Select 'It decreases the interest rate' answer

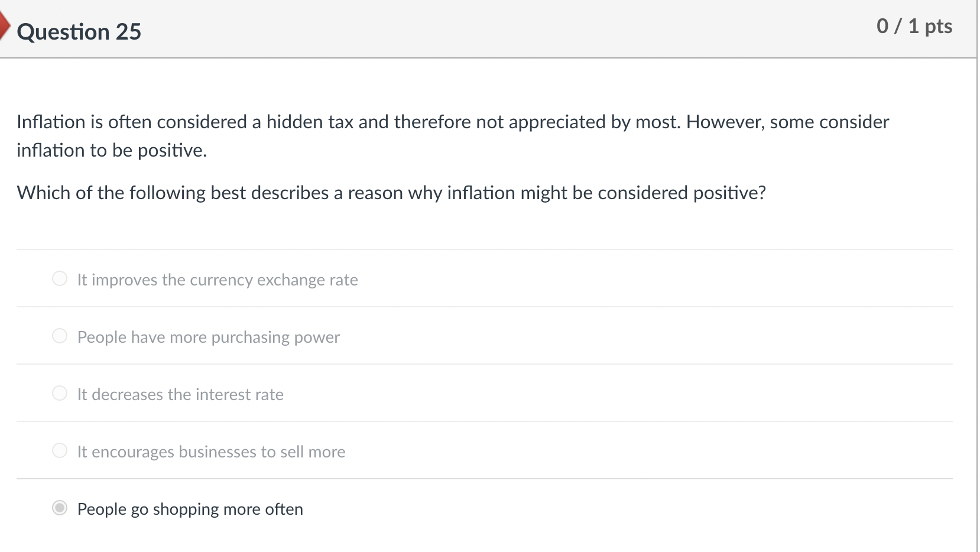coord(59,393)
